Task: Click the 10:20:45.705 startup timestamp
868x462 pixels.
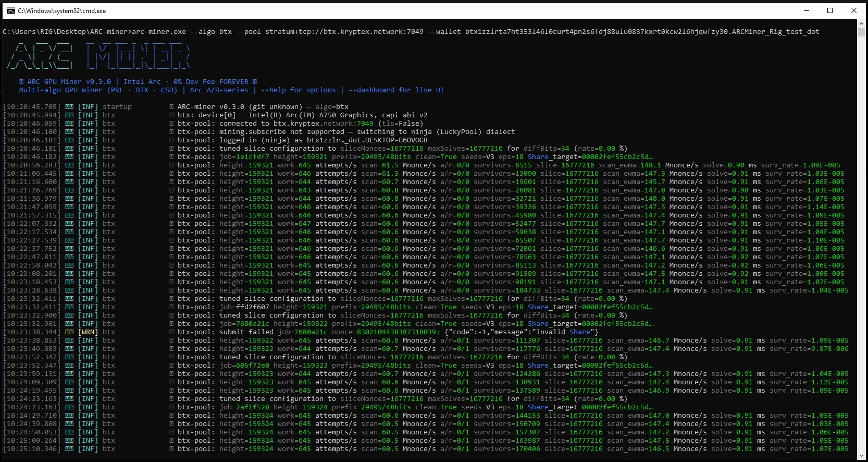Action: (x=32, y=107)
